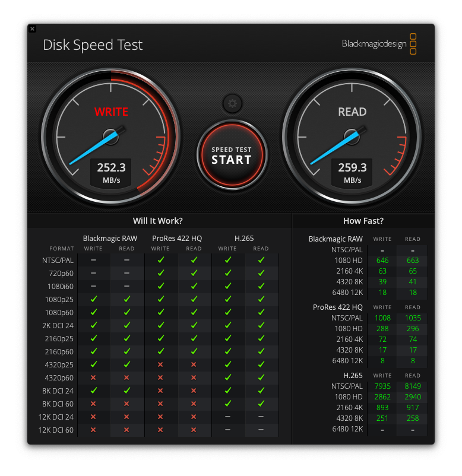Click the 2K DCI 24 format row label
The width and height of the screenshot is (462, 476).
pyautogui.click(x=58, y=326)
